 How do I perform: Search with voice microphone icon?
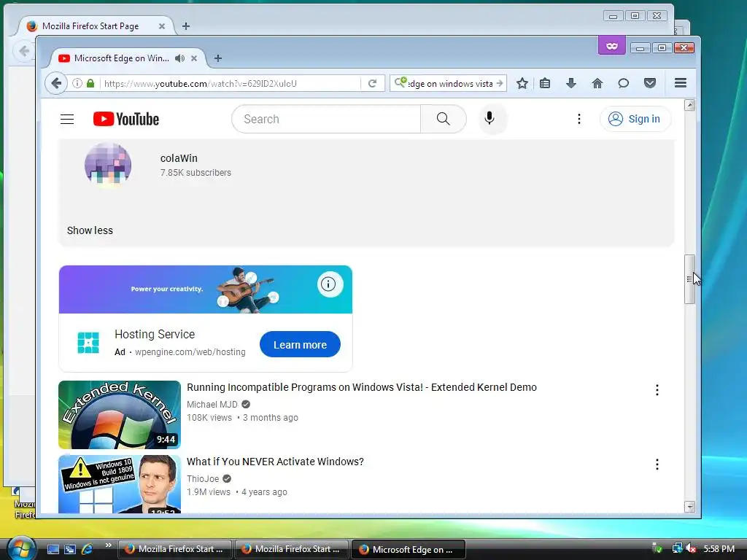point(489,119)
